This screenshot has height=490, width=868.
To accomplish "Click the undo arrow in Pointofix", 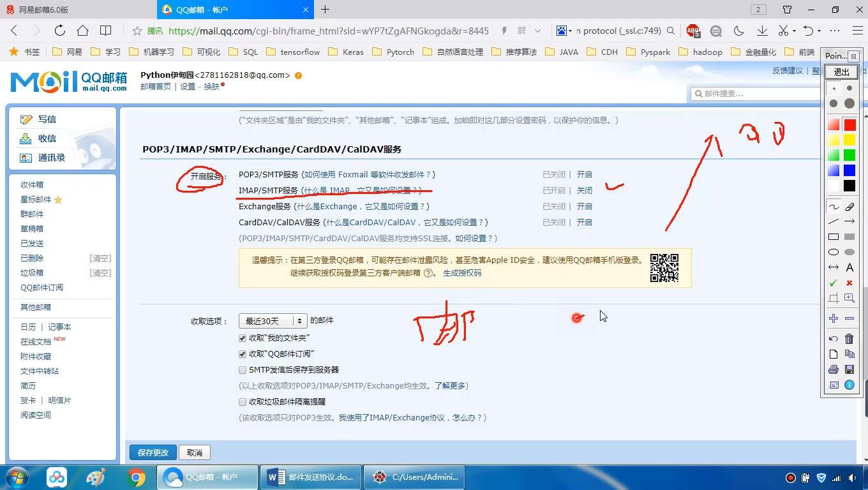I will click(x=834, y=339).
